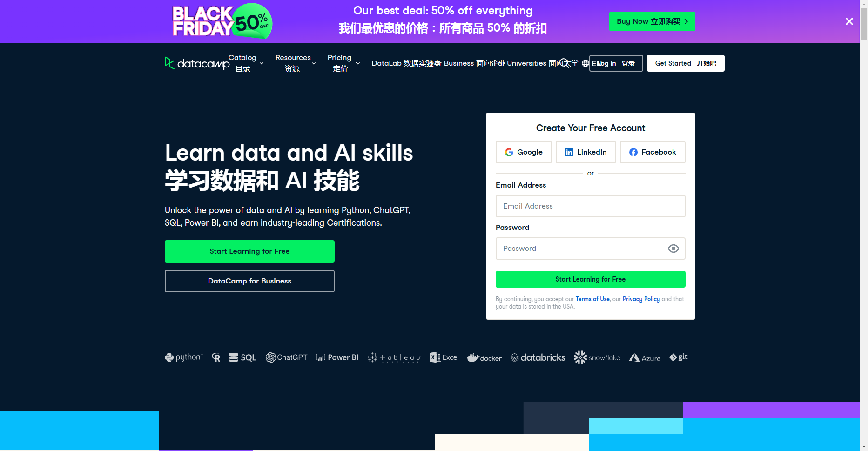The width and height of the screenshot is (868, 451).
Task: Sign up with LinkedIn
Action: coord(586,152)
